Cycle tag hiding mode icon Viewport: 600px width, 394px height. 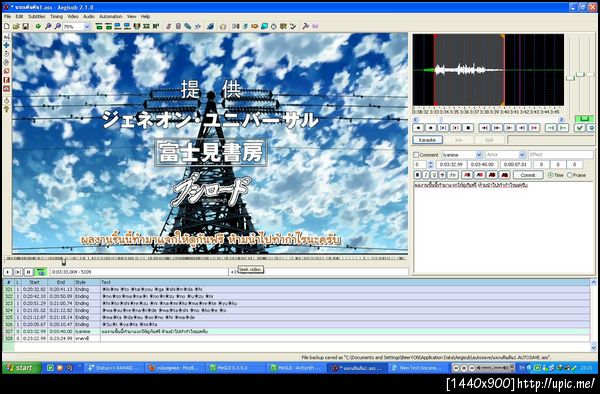click(315, 26)
